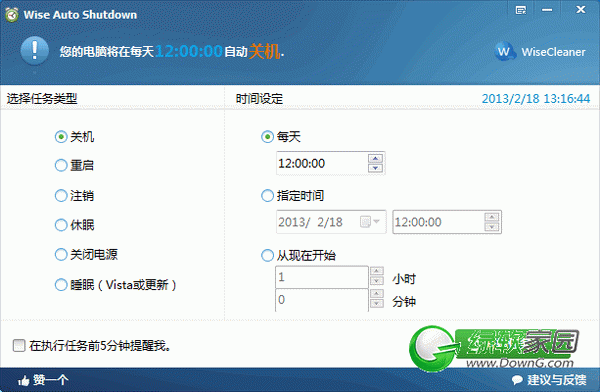The image size is (600, 392).
Task: Click the blue exclamation info icon
Action: (34, 51)
